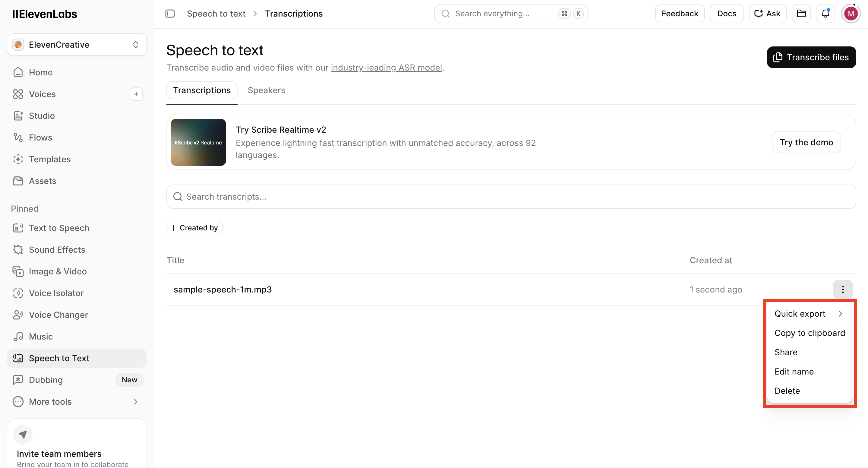The width and height of the screenshot is (868, 468).
Task: Open the sample-speech-1m.mp3 transcript
Action: (x=223, y=289)
